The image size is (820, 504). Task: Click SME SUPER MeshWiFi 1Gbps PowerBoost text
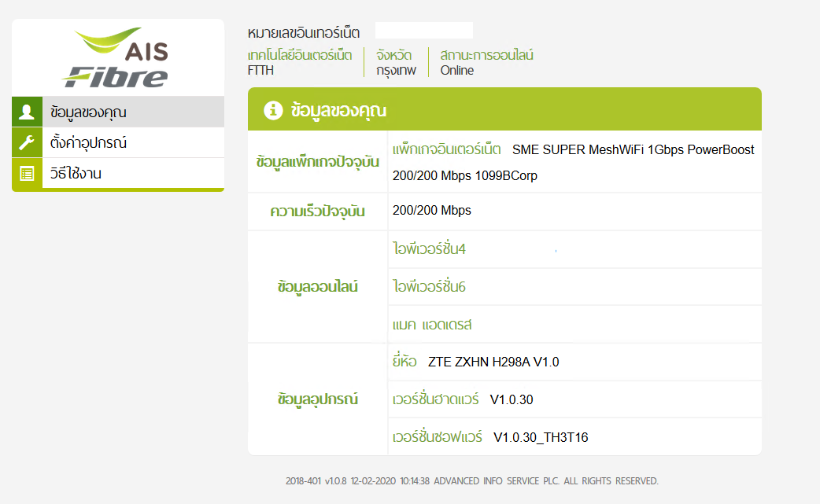(633, 150)
